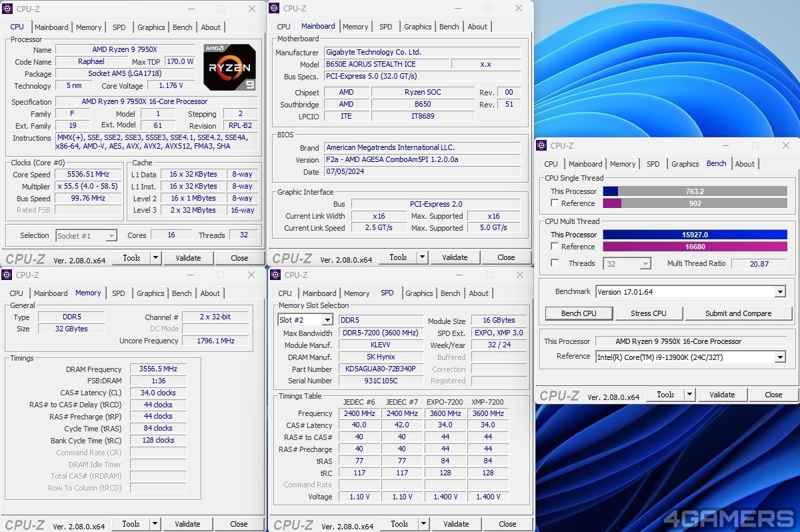Click the BIOS Version field F2a
The height and width of the screenshot is (532, 800).
(422, 160)
